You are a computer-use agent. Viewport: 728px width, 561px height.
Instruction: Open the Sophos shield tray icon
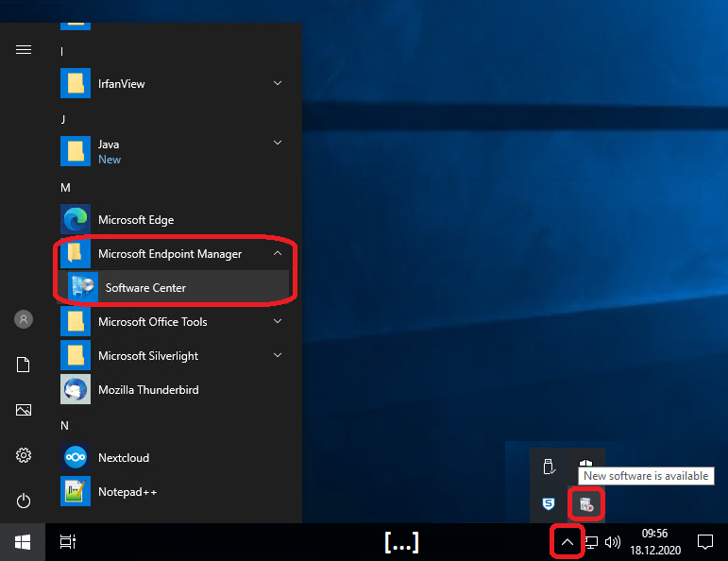tap(549, 504)
